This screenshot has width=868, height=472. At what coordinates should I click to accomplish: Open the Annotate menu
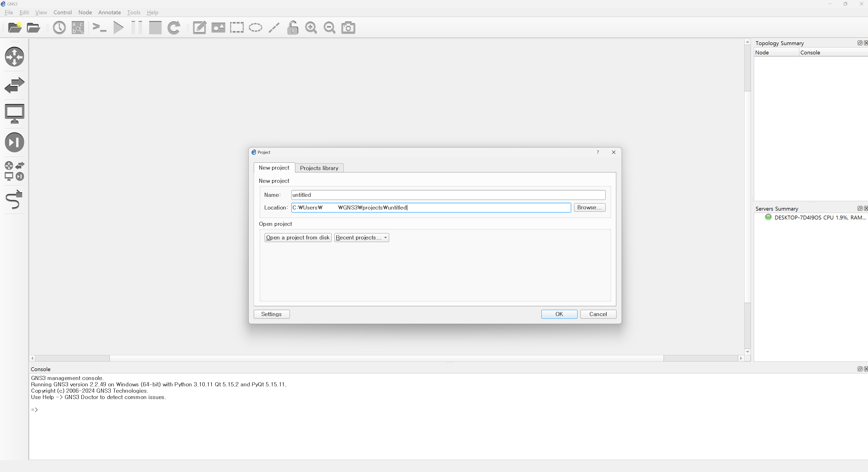tap(109, 12)
